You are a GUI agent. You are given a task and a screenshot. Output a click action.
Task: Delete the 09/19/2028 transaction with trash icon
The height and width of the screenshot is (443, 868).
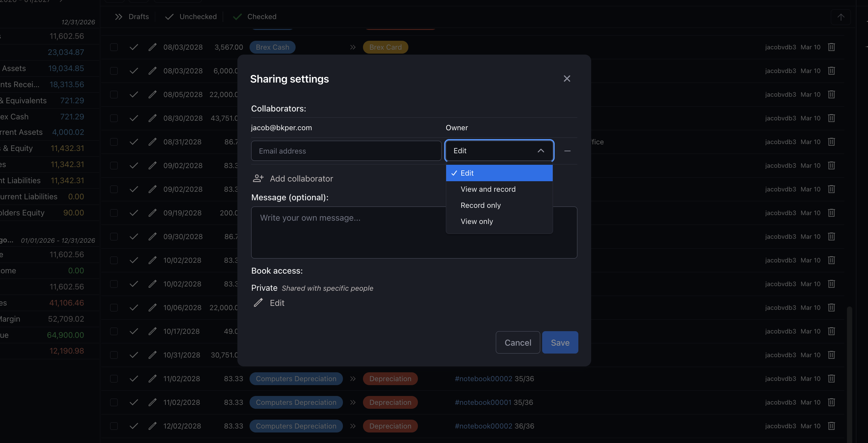[x=831, y=213]
